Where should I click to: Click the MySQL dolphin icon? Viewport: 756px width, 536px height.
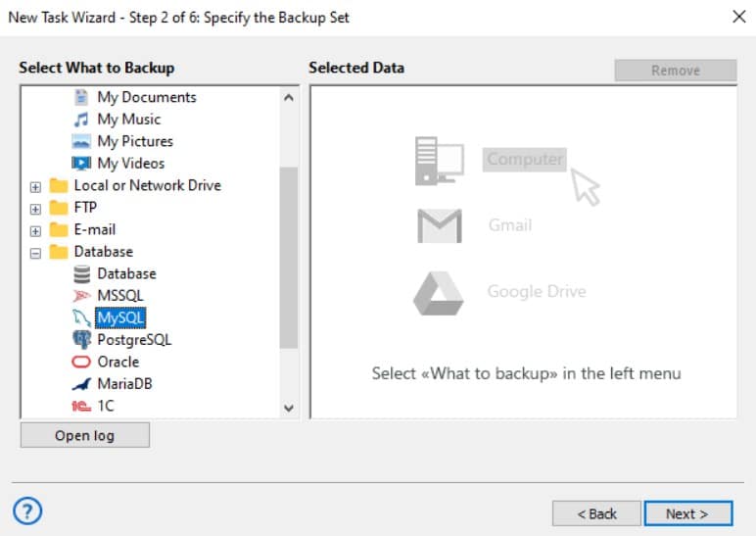coord(81,317)
